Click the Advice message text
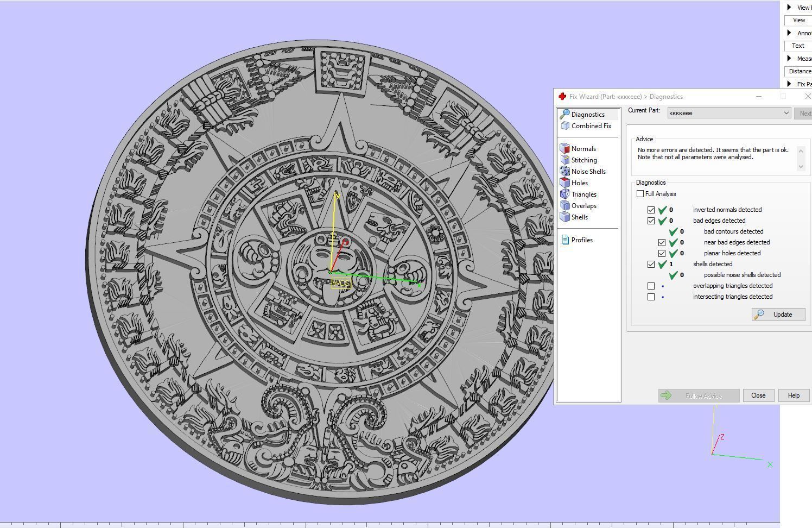The image size is (812, 528). [713, 153]
